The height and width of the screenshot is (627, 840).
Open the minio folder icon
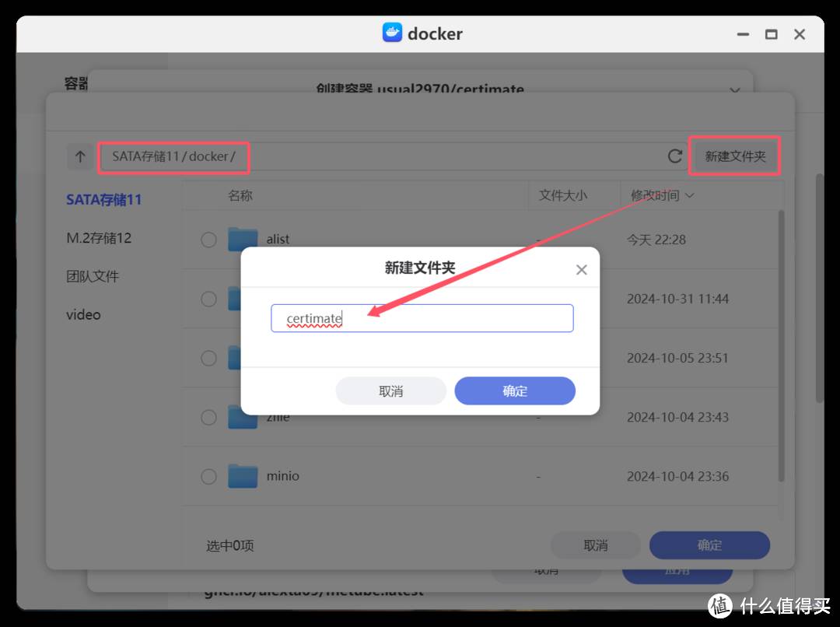click(243, 476)
